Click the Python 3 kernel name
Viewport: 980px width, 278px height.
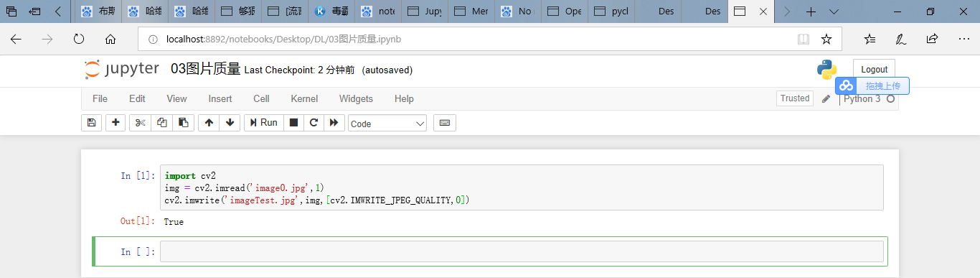[862, 98]
